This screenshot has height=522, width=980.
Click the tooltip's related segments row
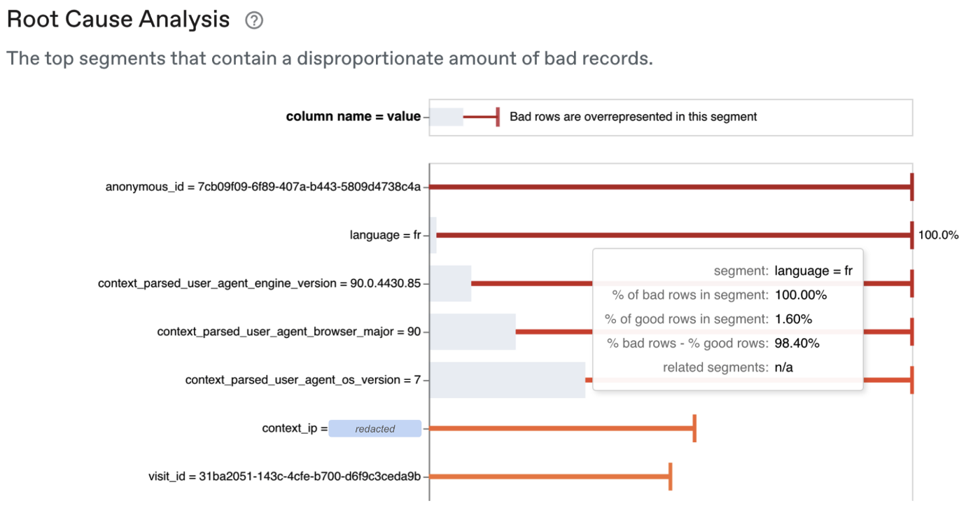pyautogui.click(x=728, y=367)
